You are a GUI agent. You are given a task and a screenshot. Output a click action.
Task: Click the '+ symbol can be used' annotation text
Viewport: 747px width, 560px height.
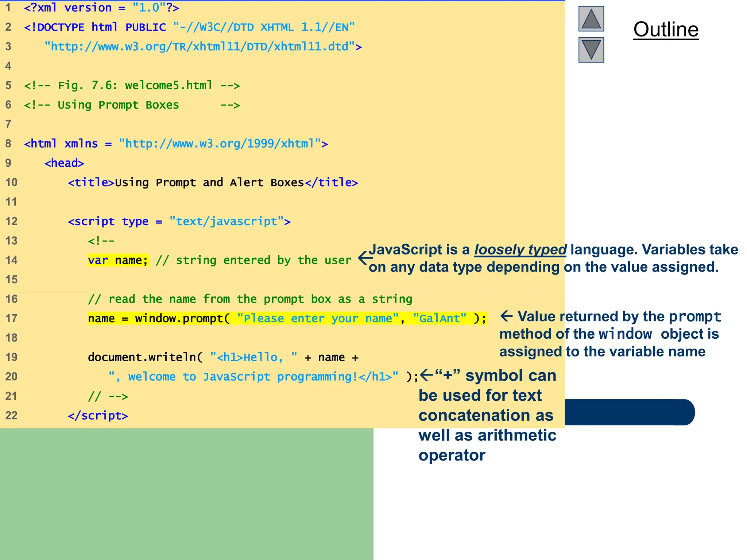coord(487,415)
